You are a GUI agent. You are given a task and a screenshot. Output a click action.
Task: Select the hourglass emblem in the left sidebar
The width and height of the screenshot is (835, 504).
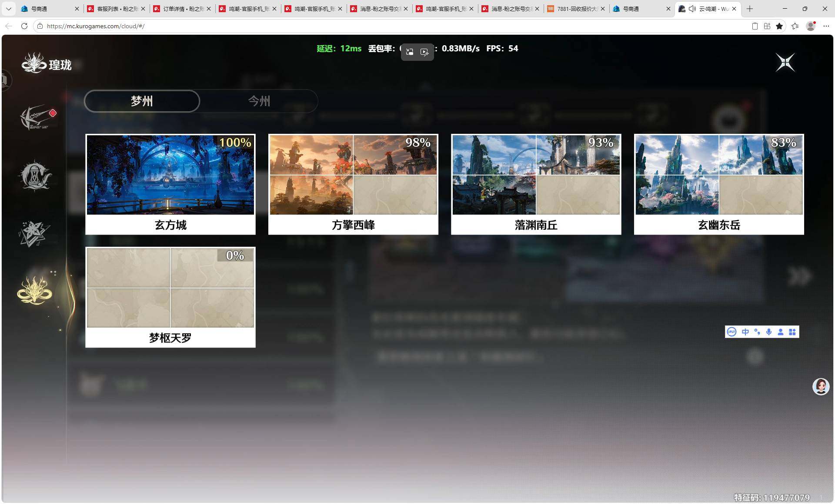click(35, 176)
